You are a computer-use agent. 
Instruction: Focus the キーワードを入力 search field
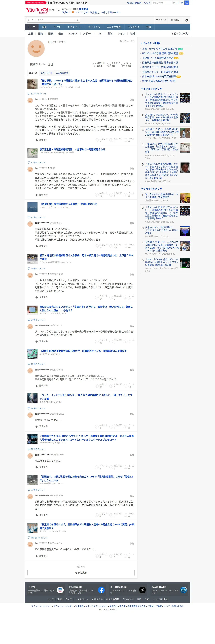(50, 20)
